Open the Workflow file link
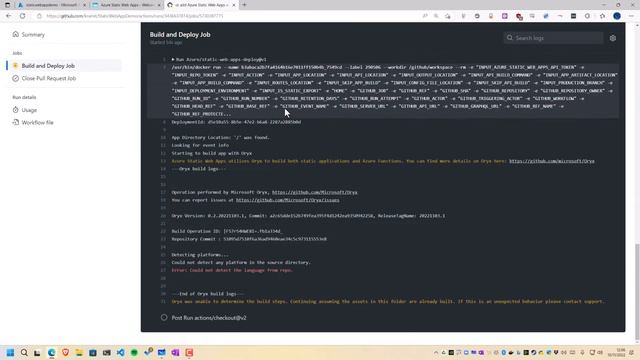640x360 pixels. pyautogui.click(x=38, y=122)
